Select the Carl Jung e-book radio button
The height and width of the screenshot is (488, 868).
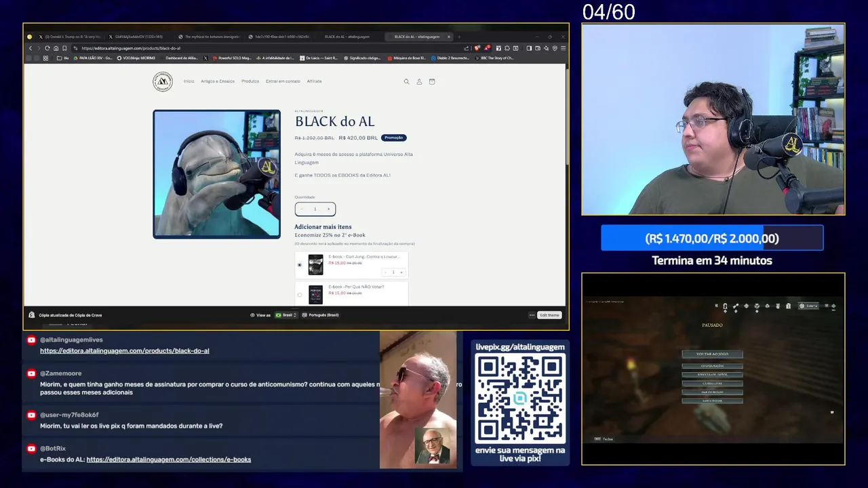point(300,265)
